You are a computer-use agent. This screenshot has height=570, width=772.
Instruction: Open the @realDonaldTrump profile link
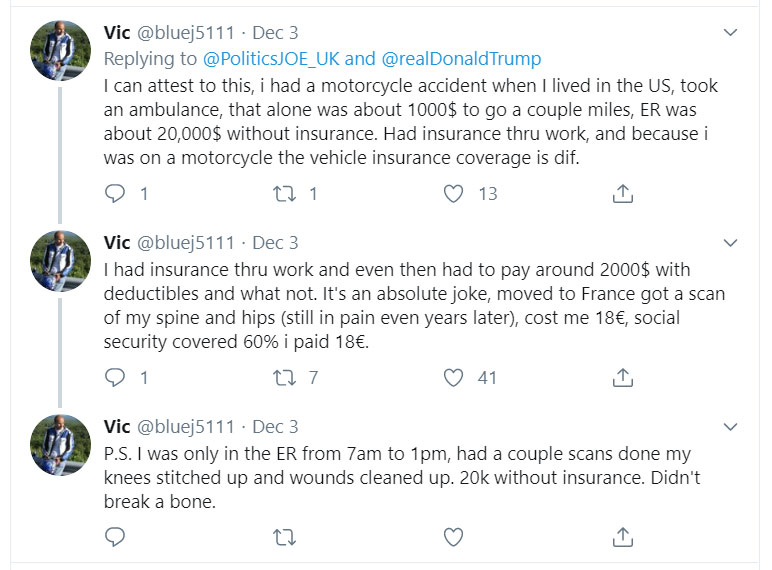461,59
